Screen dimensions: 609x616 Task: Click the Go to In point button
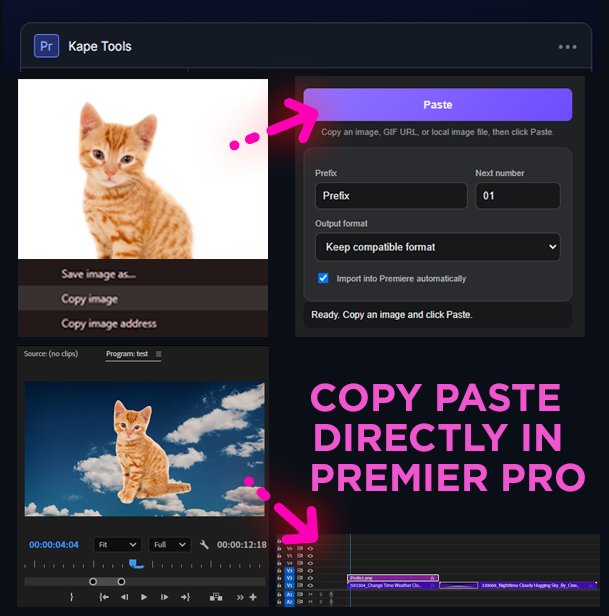(104, 597)
